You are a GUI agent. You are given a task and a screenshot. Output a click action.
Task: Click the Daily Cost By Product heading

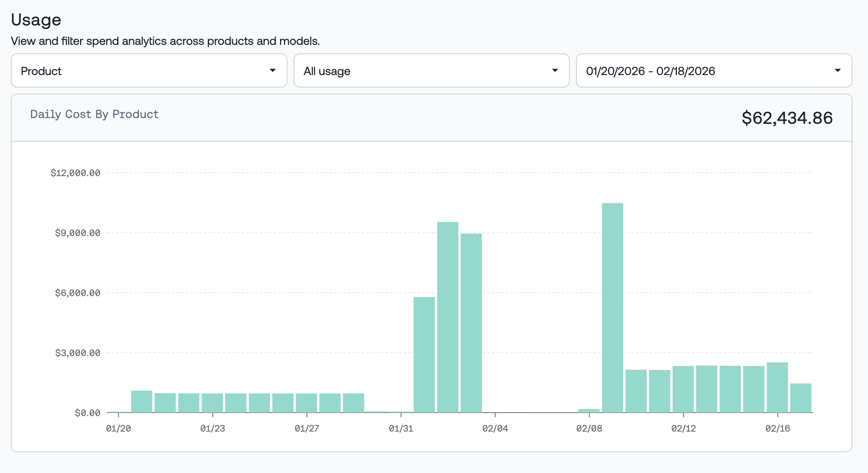[x=94, y=114]
